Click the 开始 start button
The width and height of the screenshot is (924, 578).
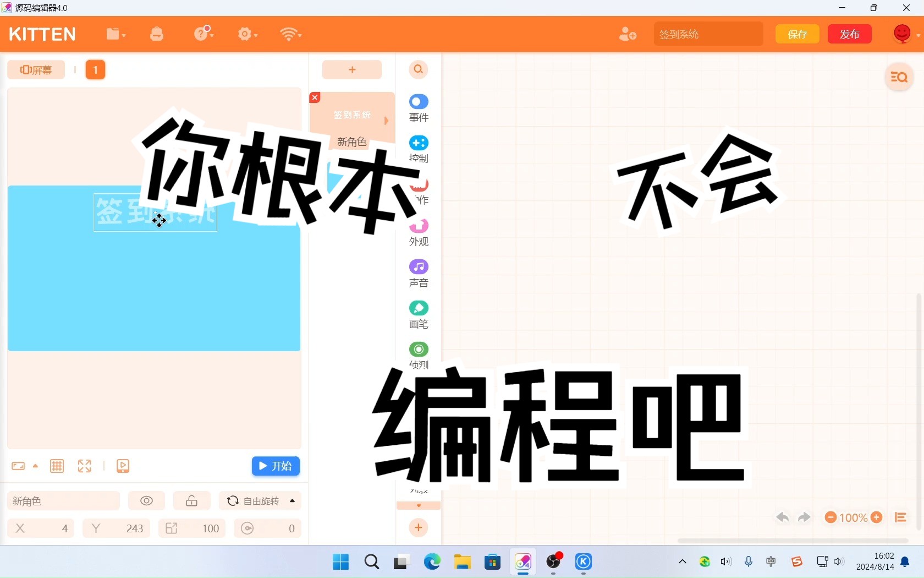tap(275, 466)
